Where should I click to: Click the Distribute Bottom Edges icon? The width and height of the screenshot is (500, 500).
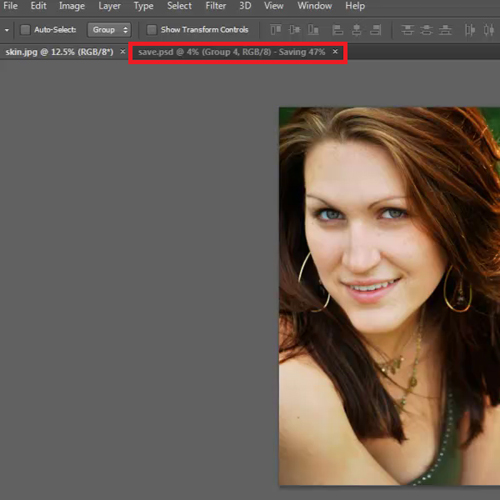445,30
